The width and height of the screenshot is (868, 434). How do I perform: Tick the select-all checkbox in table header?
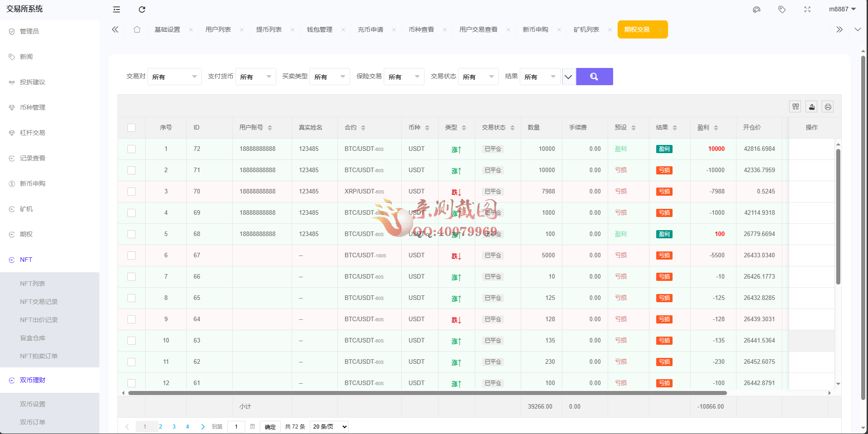pos(132,128)
